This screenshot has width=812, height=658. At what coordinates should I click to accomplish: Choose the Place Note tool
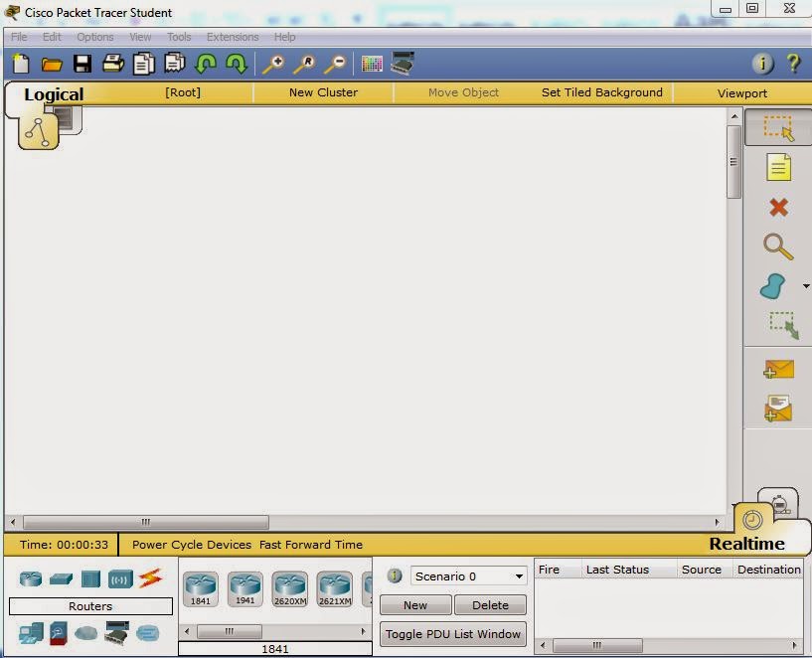point(778,167)
